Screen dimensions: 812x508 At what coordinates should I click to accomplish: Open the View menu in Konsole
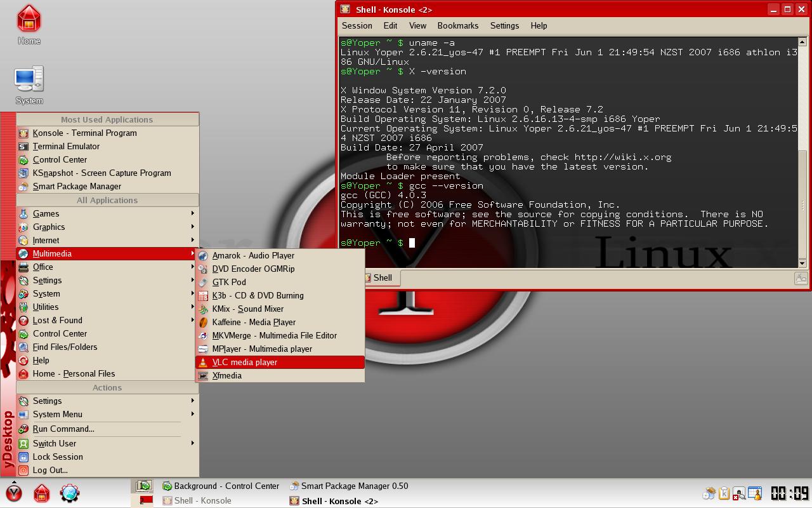pos(417,25)
